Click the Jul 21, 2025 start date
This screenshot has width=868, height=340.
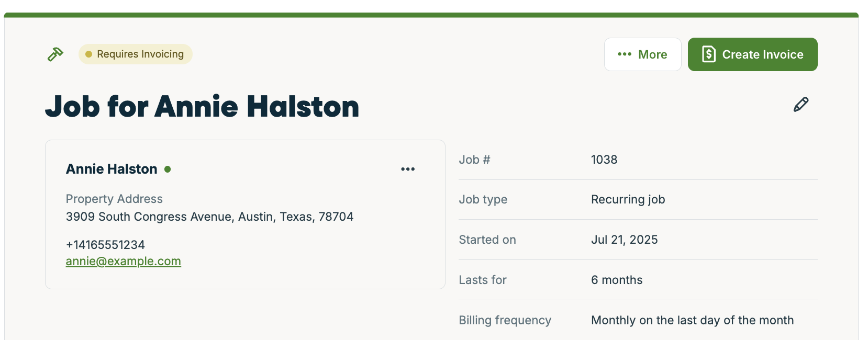pos(624,240)
